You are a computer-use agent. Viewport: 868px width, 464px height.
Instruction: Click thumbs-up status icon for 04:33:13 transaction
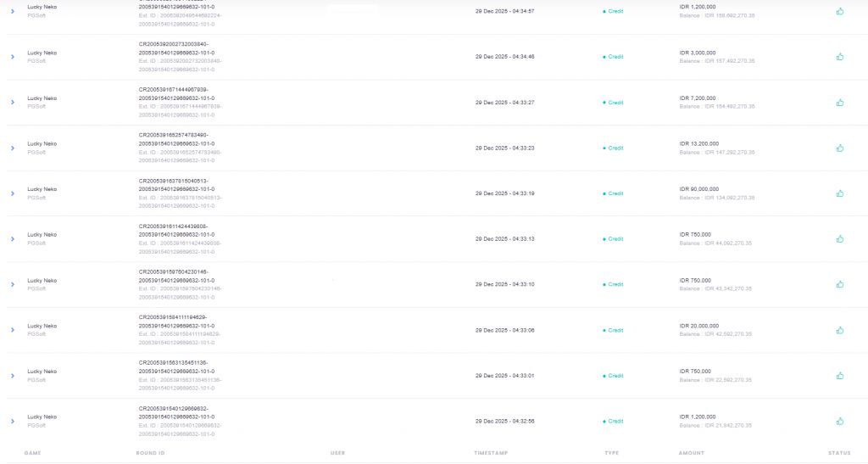coord(840,238)
